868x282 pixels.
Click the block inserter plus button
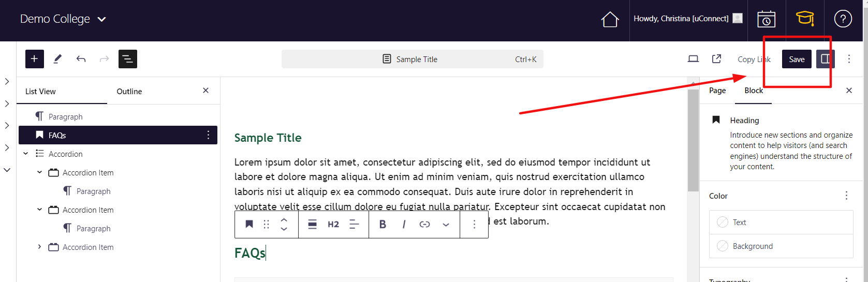[34, 59]
